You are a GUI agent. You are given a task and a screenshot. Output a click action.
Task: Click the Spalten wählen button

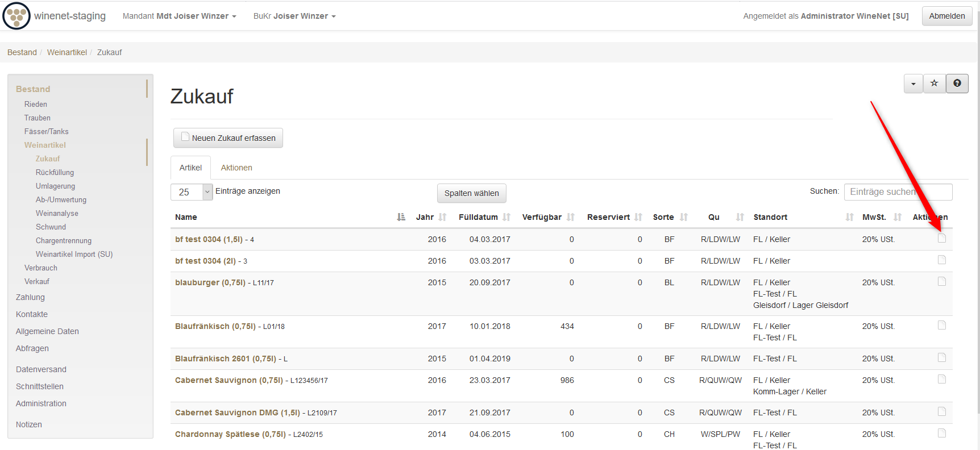471,193
